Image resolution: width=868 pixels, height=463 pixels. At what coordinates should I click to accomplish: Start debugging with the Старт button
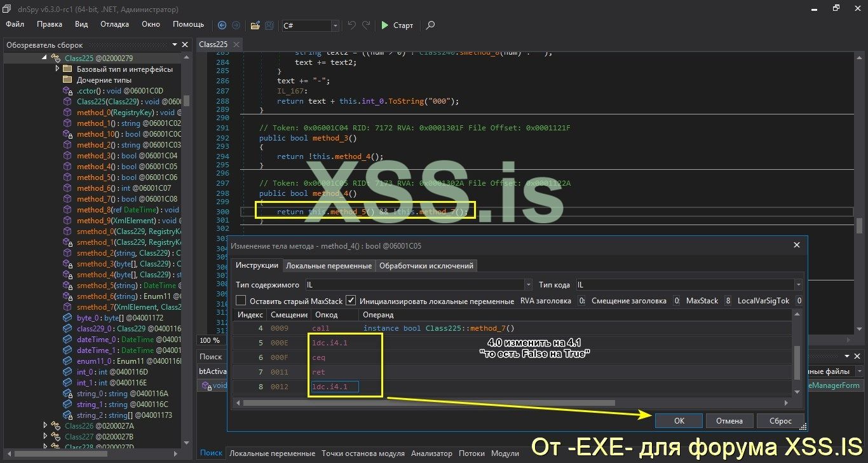[x=397, y=25]
